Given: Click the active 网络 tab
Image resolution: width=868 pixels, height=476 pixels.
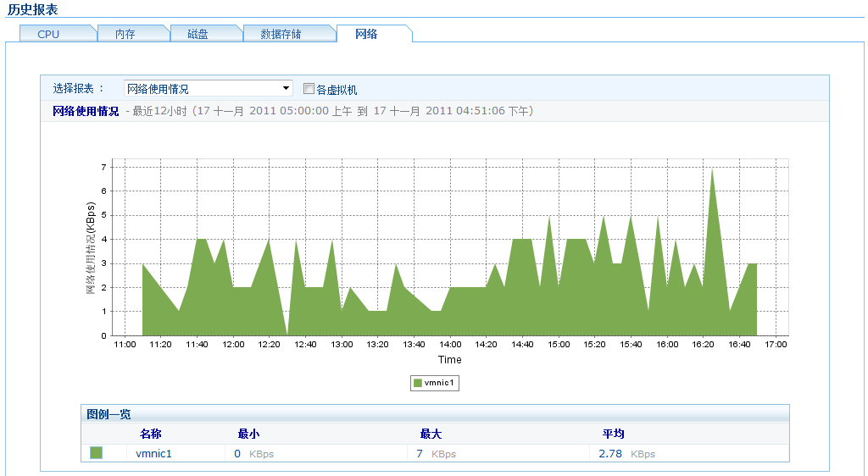Looking at the screenshot, I should 366,34.
